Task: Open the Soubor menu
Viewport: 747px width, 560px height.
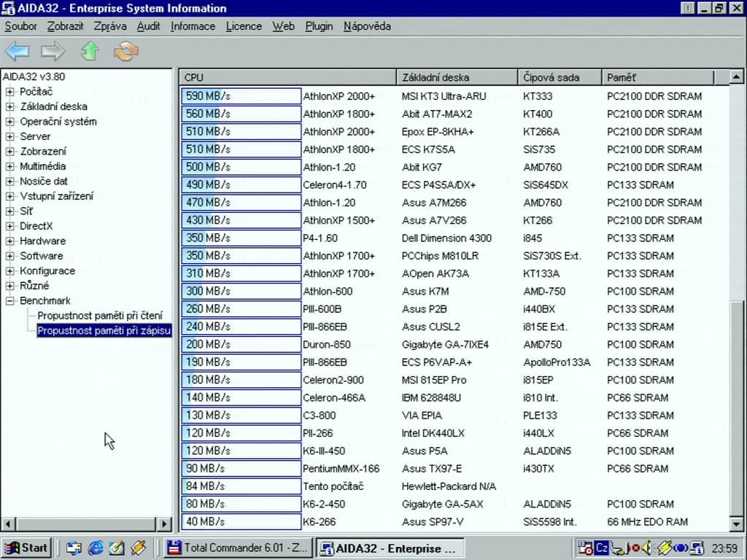Action: pyautogui.click(x=20, y=26)
